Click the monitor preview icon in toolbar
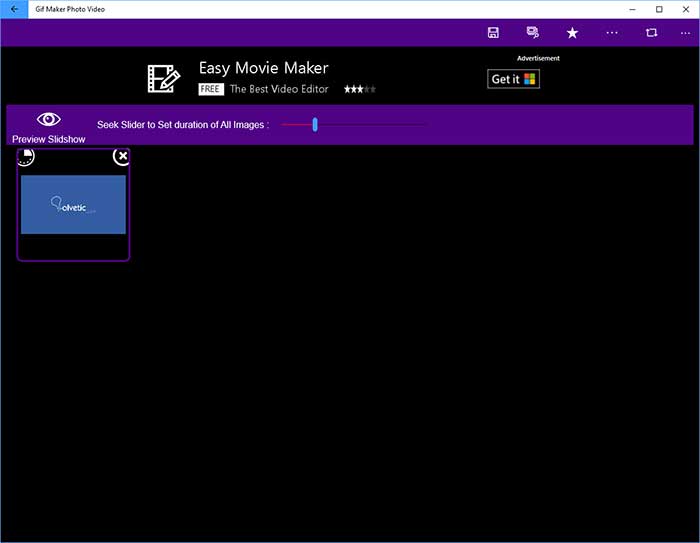Image resolution: width=700 pixels, height=543 pixels. pyautogui.click(x=533, y=33)
